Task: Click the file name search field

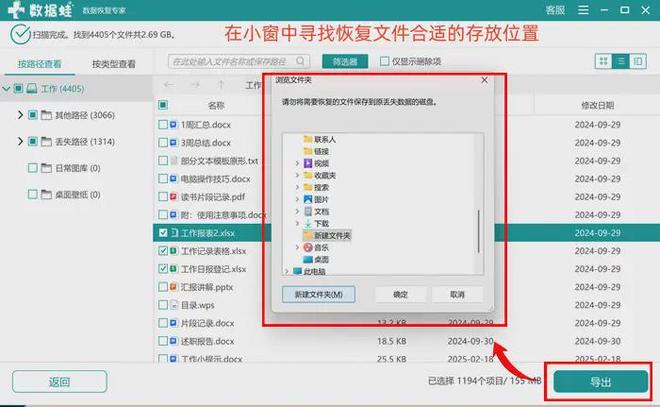Action: tap(239, 61)
